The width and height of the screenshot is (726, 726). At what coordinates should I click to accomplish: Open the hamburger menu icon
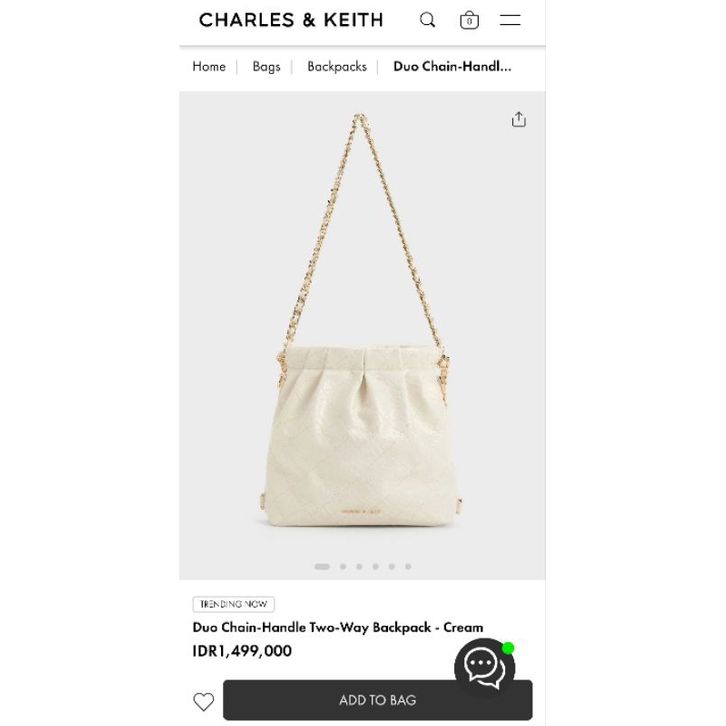tap(510, 20)
